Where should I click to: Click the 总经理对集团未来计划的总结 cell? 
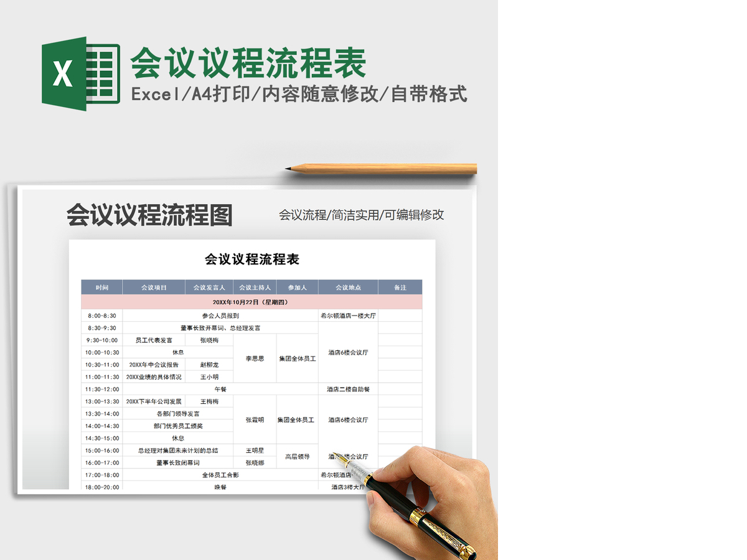[178, 450]
